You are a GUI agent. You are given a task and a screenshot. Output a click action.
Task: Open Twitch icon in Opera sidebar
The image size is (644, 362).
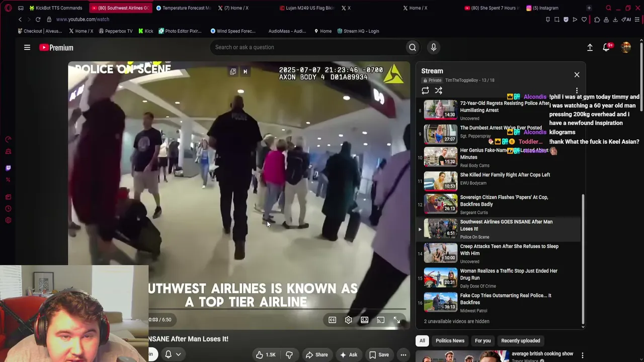pyautogui.click(x=8, y=168)
